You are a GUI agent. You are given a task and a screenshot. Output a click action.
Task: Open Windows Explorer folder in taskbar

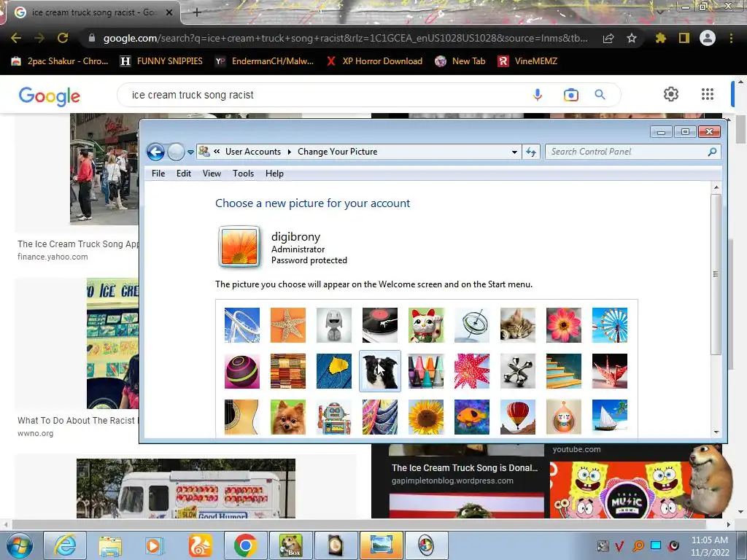(111, 545)
